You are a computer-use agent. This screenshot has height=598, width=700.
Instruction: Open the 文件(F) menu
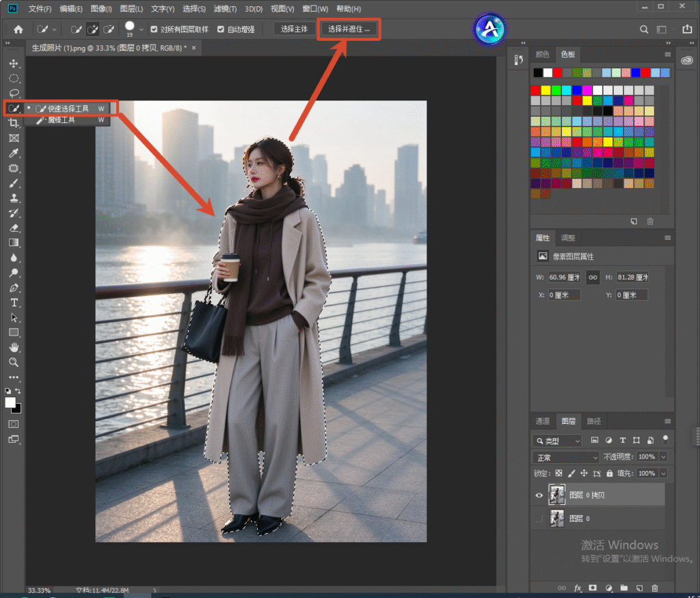point(40,8)
